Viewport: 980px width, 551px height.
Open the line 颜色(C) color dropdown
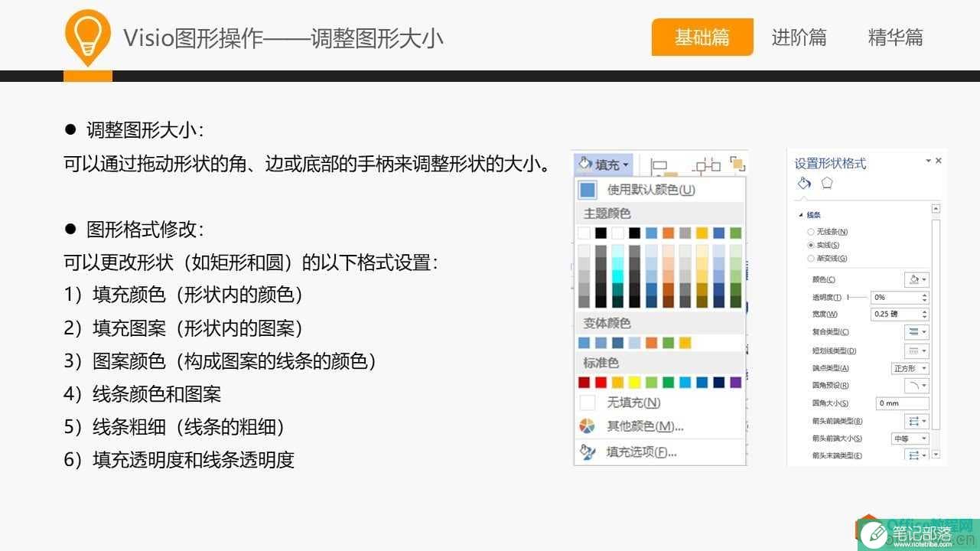point(917,279)
